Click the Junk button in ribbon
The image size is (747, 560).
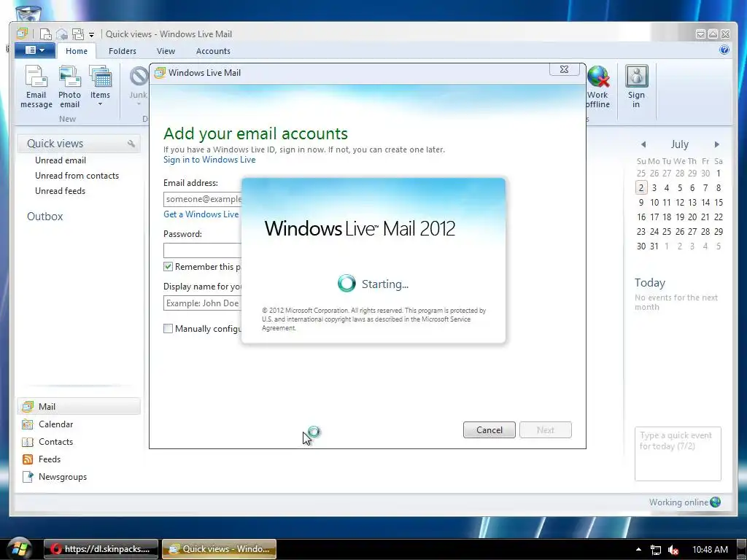(138, 87)
